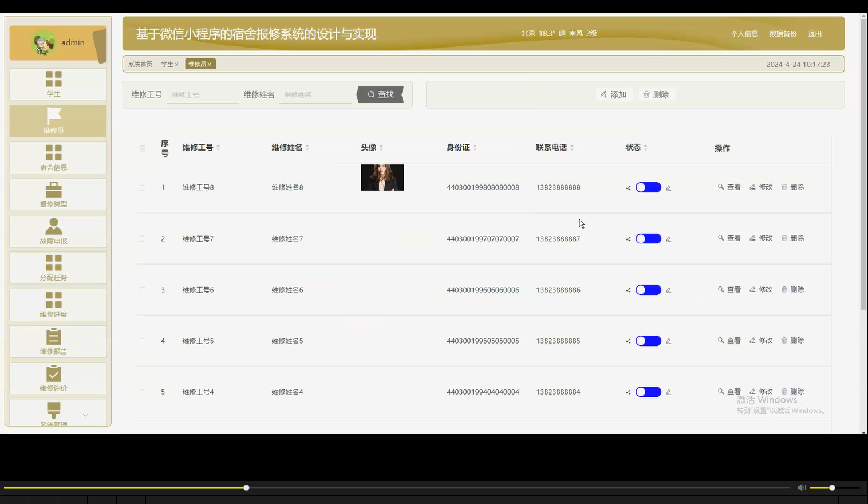Viewport: 868px width, 504px height.
Task: Click 查看 for 维修工号8
Action: pos(729,187)
